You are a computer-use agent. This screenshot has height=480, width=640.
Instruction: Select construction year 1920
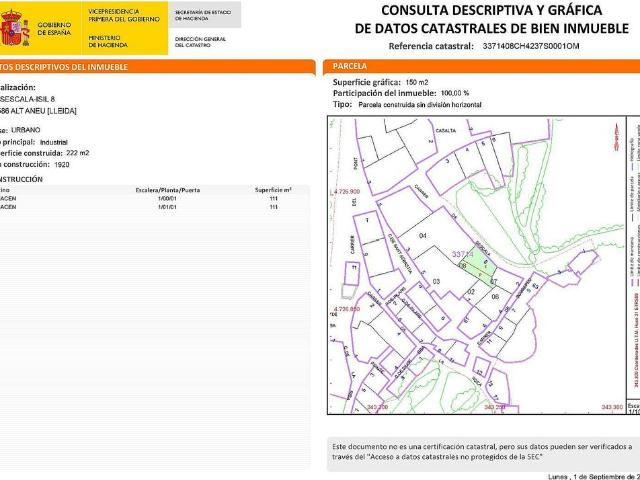(62, 165)
